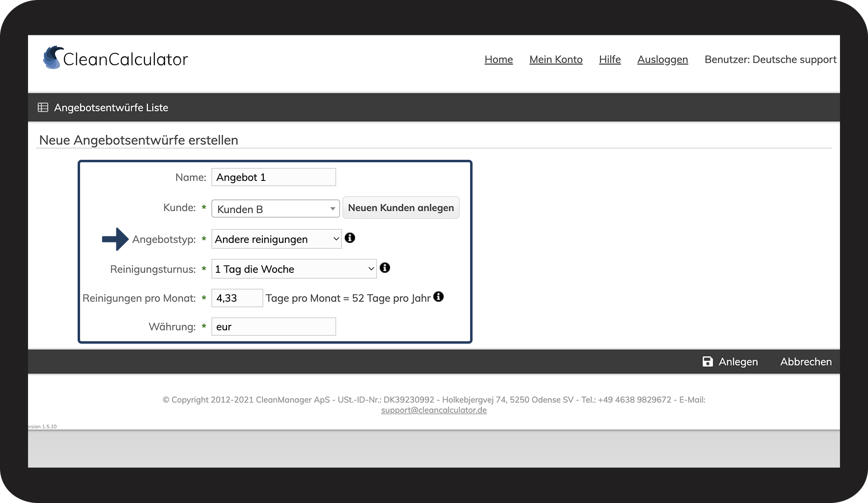Click the Währung field containing eur
This screenshot has height=503, width=868.
[x=274, y=326]
